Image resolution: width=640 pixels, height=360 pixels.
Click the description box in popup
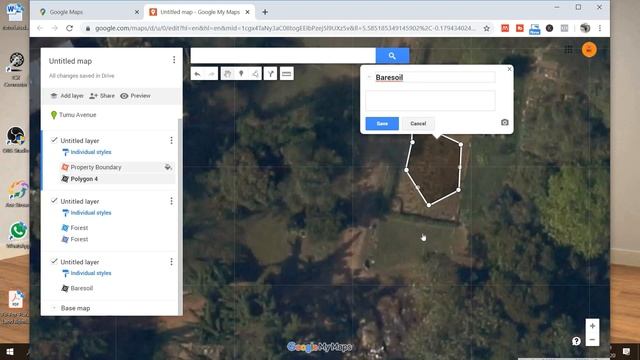[430, 100]
